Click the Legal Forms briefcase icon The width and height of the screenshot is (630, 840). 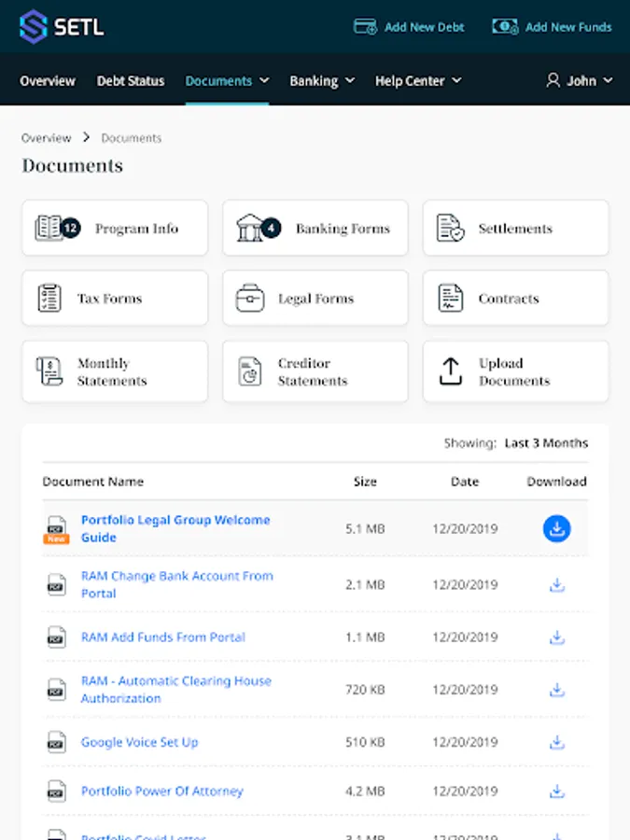(x=250, y=298)
